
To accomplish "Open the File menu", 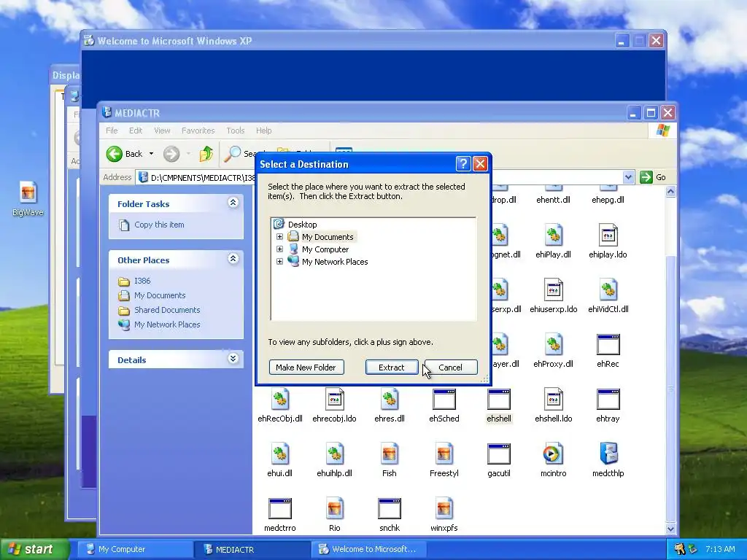I will tap(112, 131).
